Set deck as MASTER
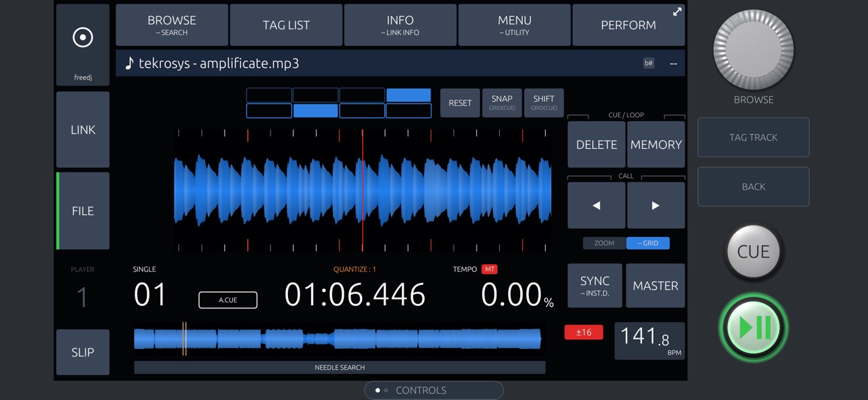 click(655, 286)
